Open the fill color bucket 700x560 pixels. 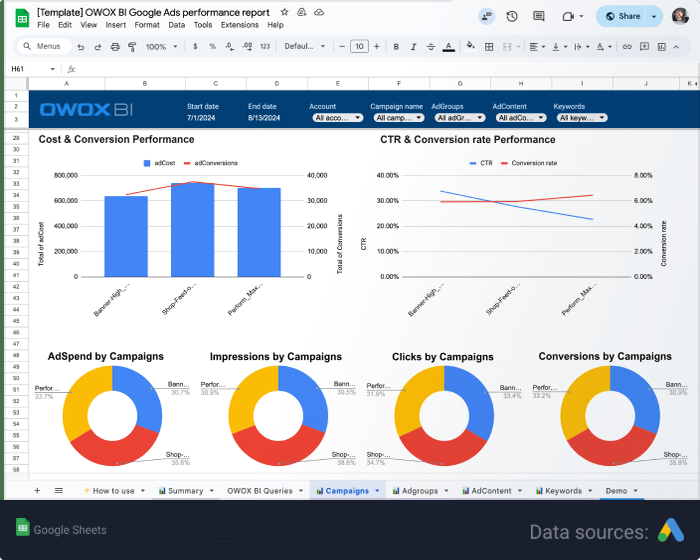pos(470,46)
